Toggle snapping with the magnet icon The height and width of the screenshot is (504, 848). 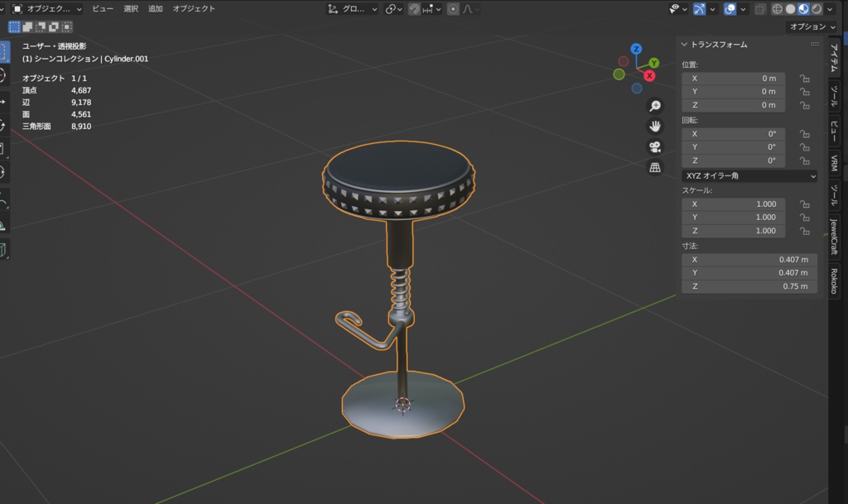coord(413,8)
